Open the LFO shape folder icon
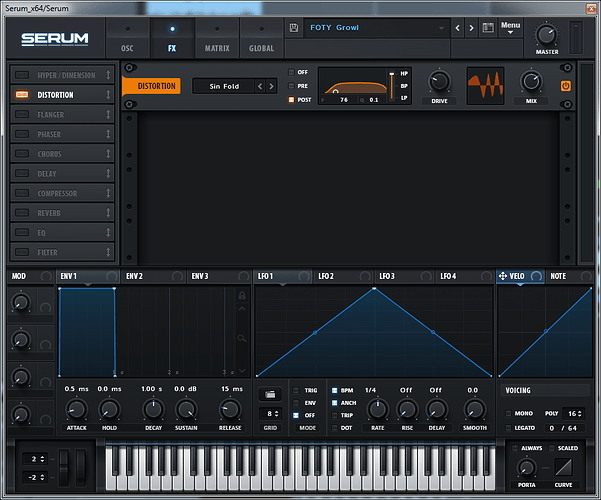The image size is (601, 500). click(269, 394)
